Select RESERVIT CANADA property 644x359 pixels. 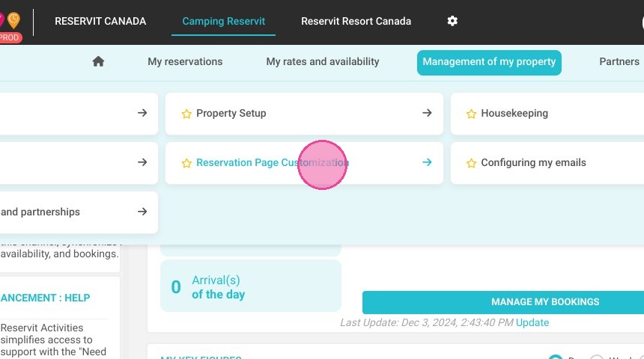100,22
